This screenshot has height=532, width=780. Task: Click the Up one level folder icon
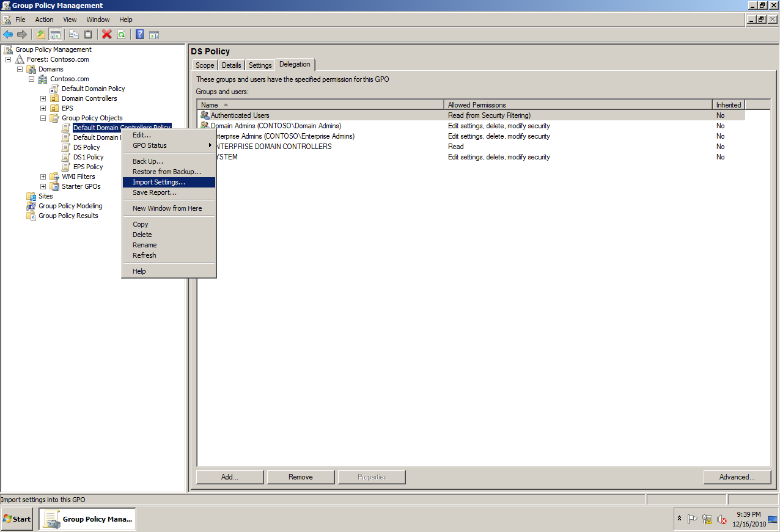[x=40, y=34]
